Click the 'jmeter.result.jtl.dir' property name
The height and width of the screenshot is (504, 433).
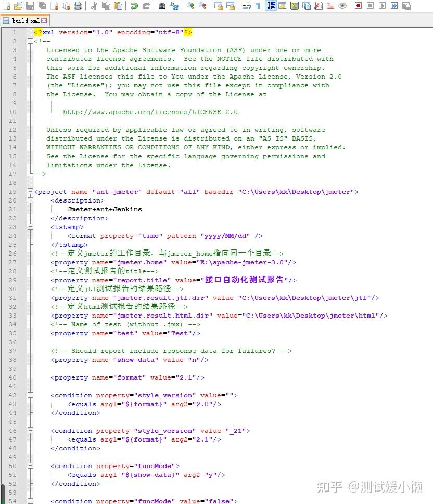click(161, 298)
